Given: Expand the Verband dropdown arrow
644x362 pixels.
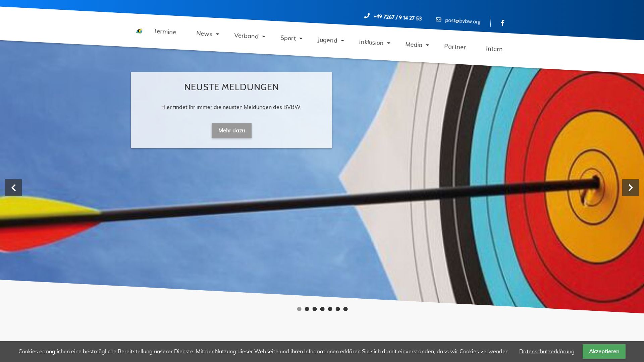Looking at the screenshot, I should coord(264,37).
